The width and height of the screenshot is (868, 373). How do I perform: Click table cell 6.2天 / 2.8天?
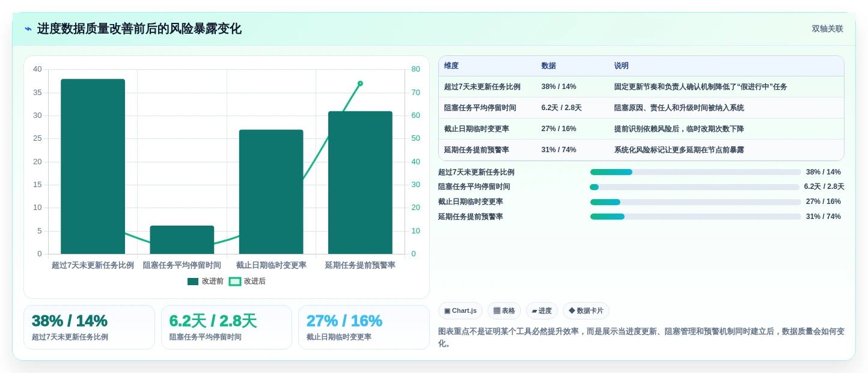[x=561, y=108]
